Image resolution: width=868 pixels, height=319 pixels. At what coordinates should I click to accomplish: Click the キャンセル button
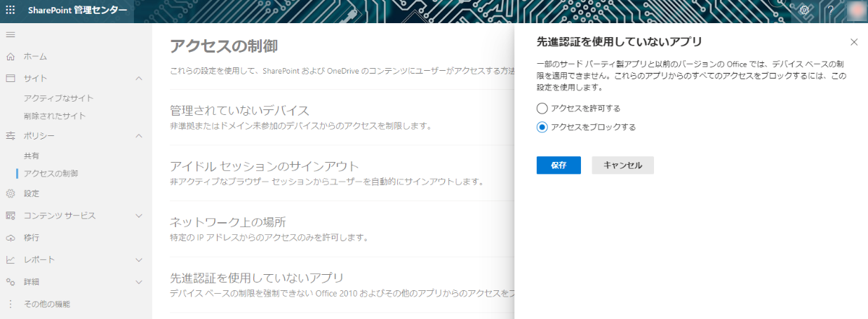[x=623, y=165]
